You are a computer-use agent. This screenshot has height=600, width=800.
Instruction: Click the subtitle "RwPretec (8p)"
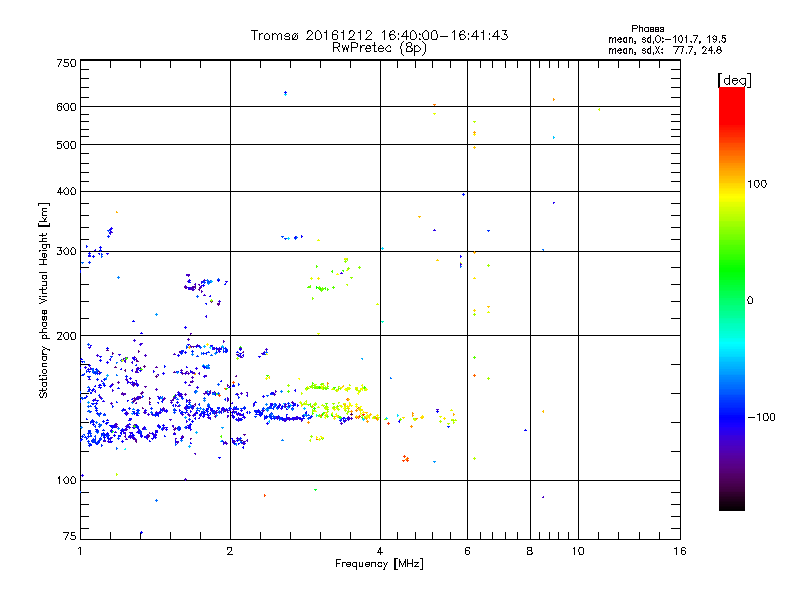point(379,48)
